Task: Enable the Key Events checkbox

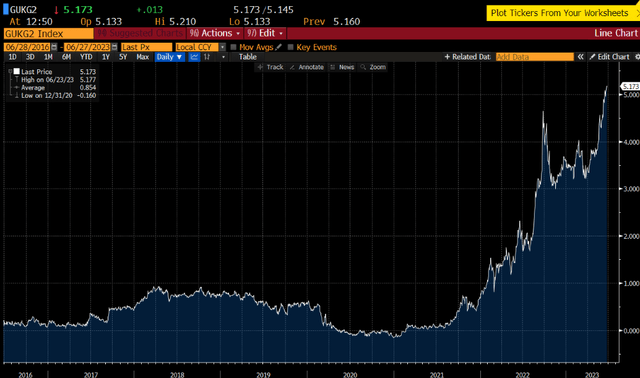Action: (291, 47)
